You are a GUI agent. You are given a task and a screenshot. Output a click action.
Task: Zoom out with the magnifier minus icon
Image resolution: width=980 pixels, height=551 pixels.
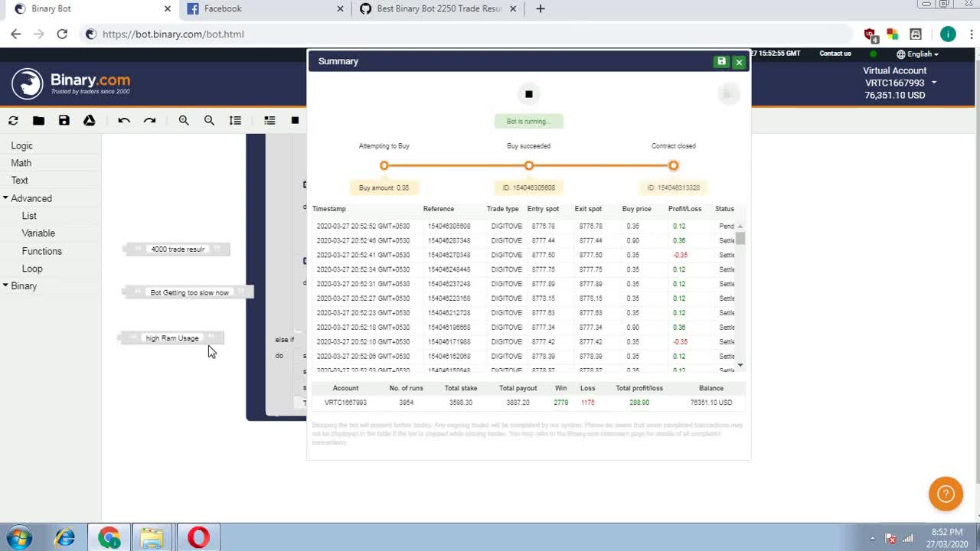tap(209, 120)
